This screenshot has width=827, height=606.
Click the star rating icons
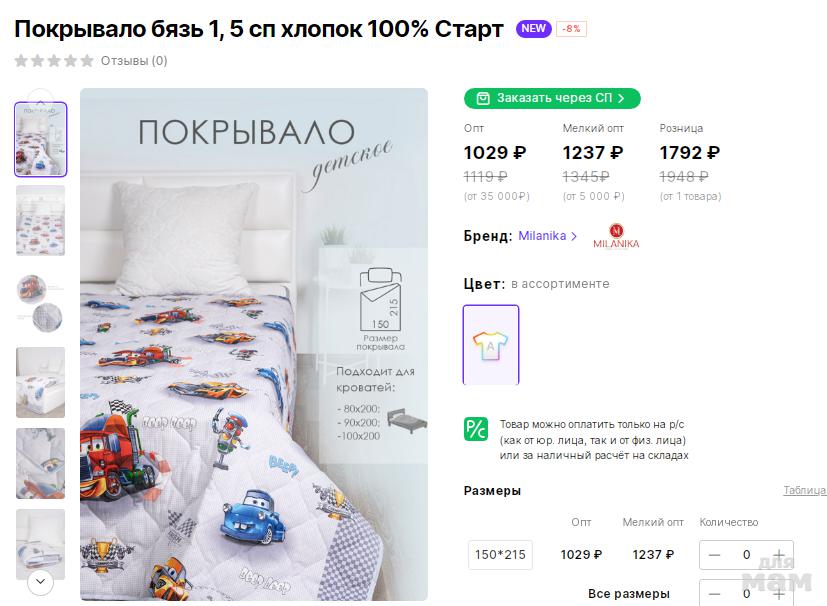point(54,61)
